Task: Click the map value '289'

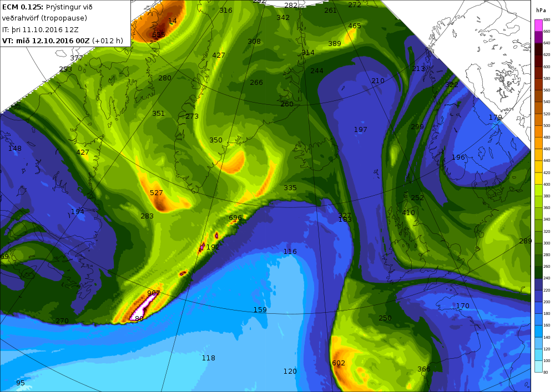Action: click(526, 241)
